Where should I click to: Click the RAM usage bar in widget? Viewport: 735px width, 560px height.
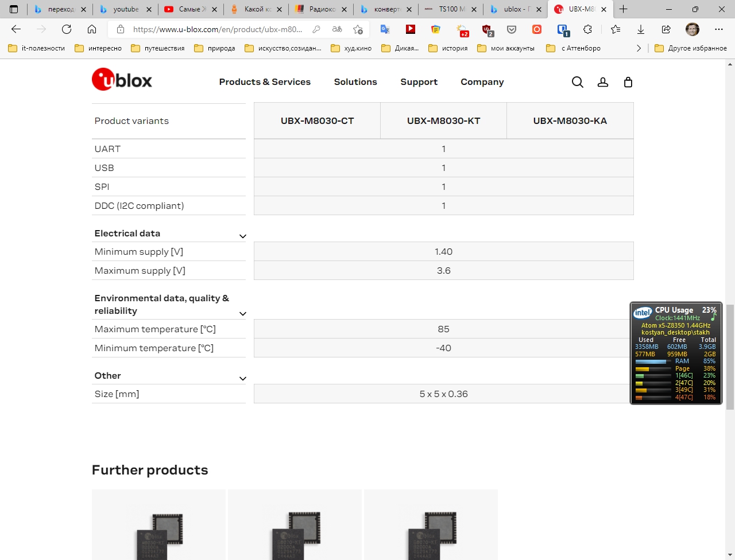[653, 361]
